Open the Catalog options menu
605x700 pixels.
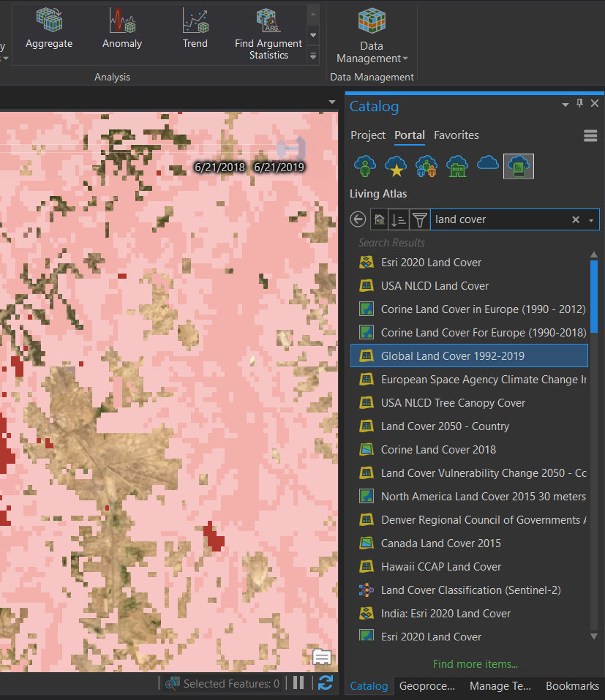tap(590, 135)
